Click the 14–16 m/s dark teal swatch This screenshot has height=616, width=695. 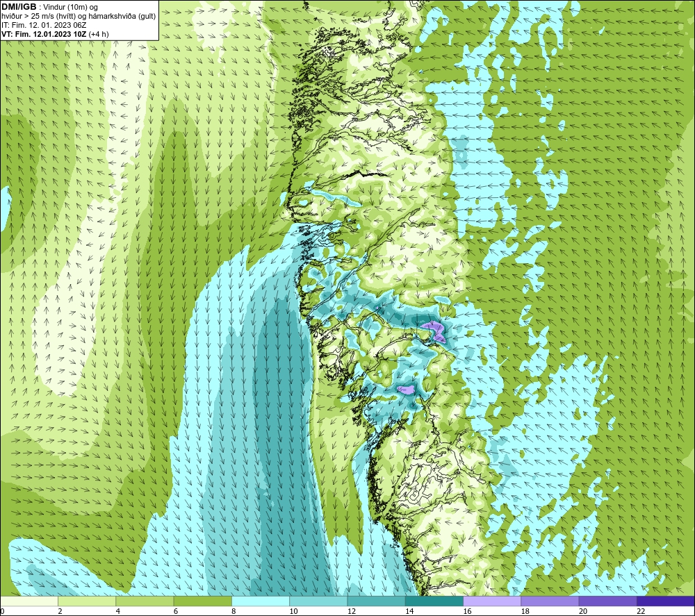click(x=434, y=601)
